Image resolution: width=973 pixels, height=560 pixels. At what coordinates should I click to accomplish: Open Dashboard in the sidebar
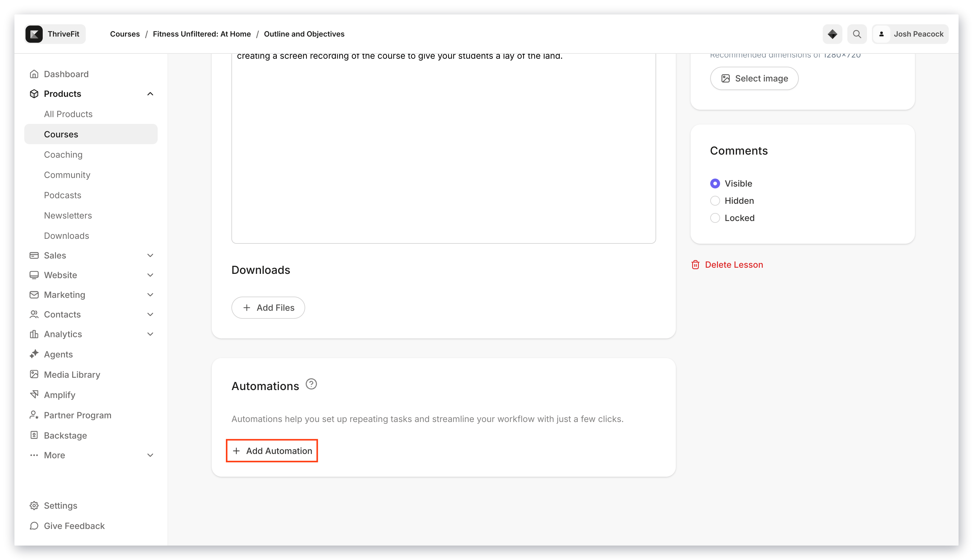click(91, 74)
